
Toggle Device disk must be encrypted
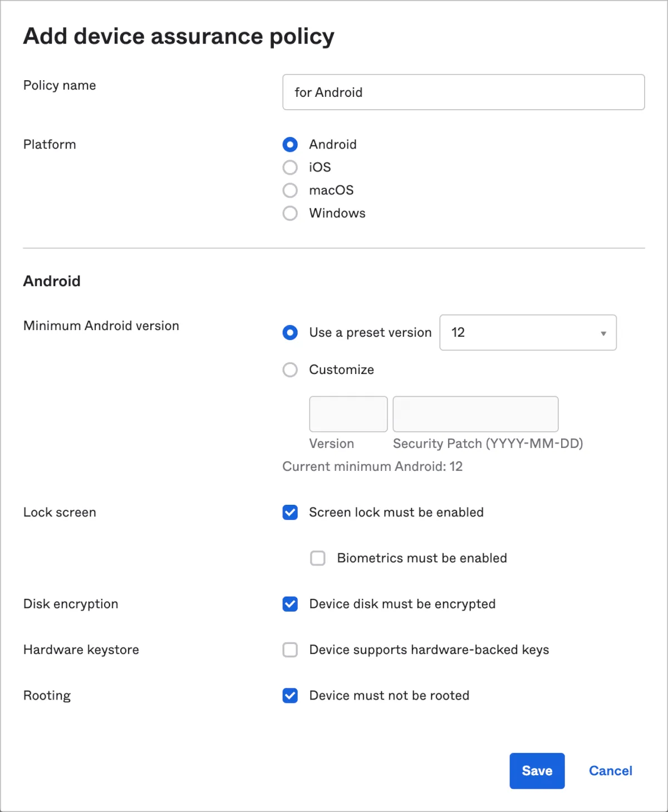(290, 604)
